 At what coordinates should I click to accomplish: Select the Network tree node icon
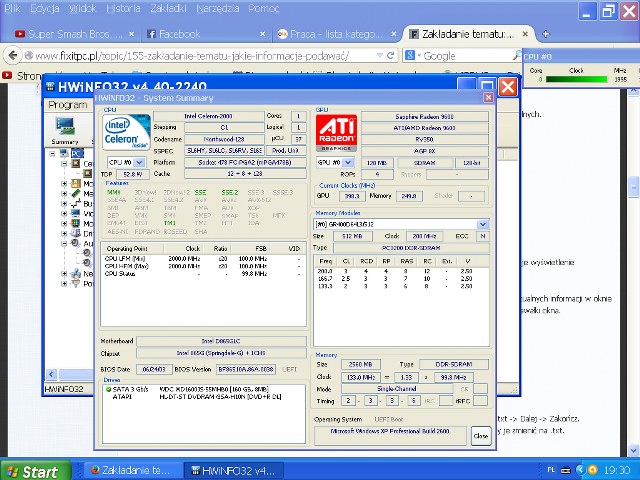coord(76,273)
